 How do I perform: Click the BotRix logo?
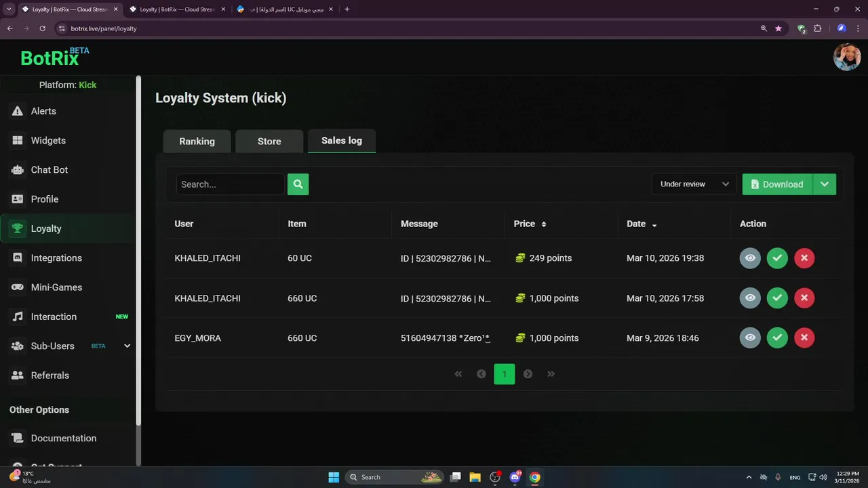[54, 58]
